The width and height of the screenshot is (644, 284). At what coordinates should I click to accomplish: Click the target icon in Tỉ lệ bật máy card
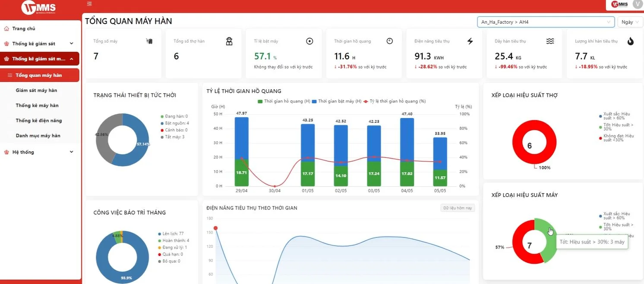coord(309,41)
